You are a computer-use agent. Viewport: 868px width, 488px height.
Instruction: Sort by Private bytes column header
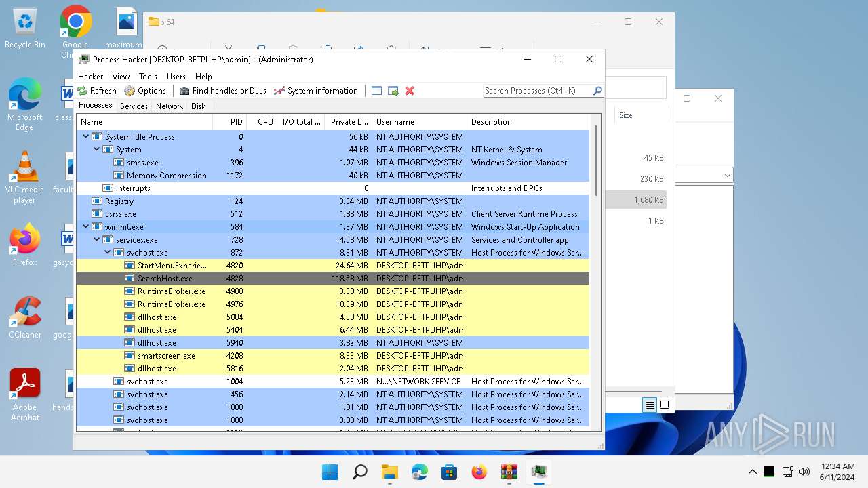click(x=349, y=122)
